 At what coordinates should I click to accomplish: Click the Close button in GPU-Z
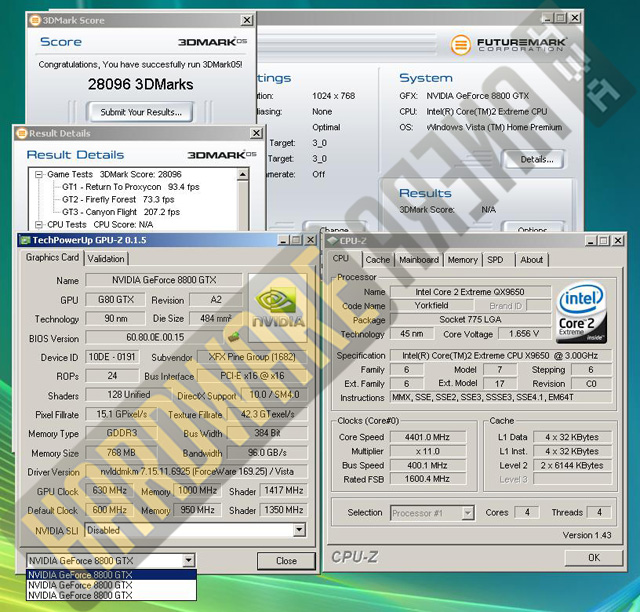click(286, 561)
